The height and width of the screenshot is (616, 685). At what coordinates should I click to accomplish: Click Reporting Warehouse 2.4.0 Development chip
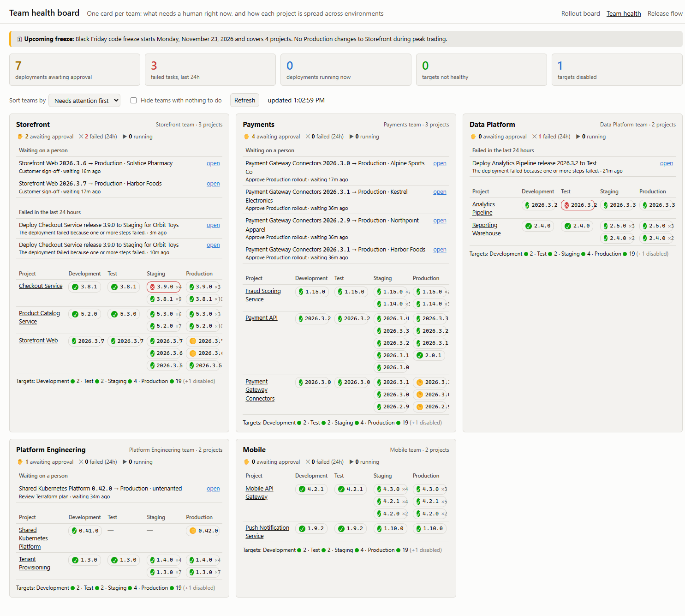[538, 226]
